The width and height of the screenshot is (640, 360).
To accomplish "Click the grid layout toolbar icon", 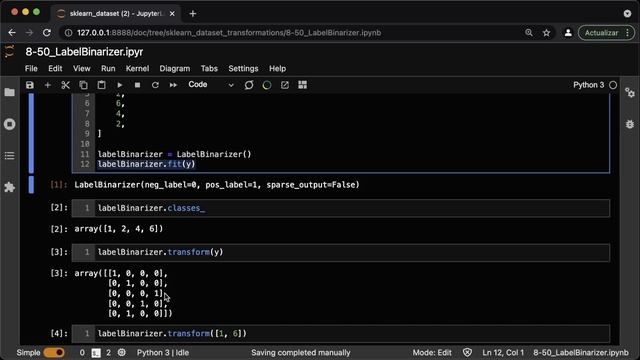I will click(x=302, y=85).
